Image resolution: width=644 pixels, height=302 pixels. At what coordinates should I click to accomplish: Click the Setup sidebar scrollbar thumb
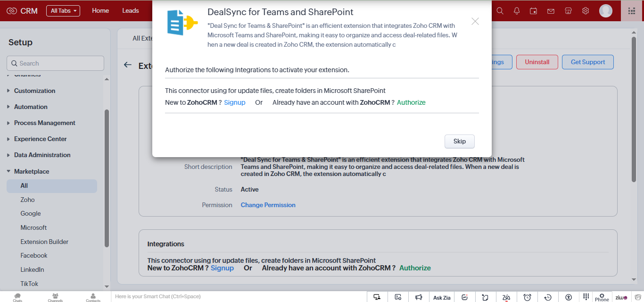click(x=107, y=178)
